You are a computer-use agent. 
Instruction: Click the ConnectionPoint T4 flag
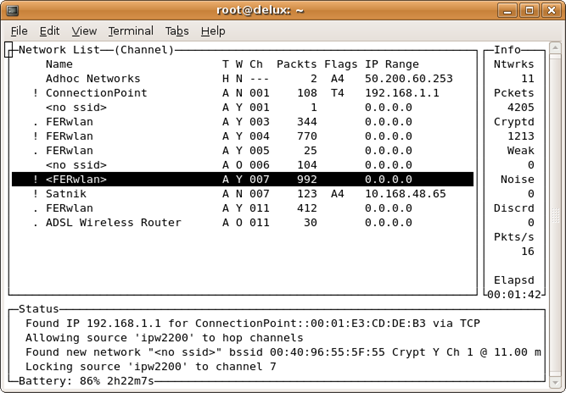click(x=337, y=93)
